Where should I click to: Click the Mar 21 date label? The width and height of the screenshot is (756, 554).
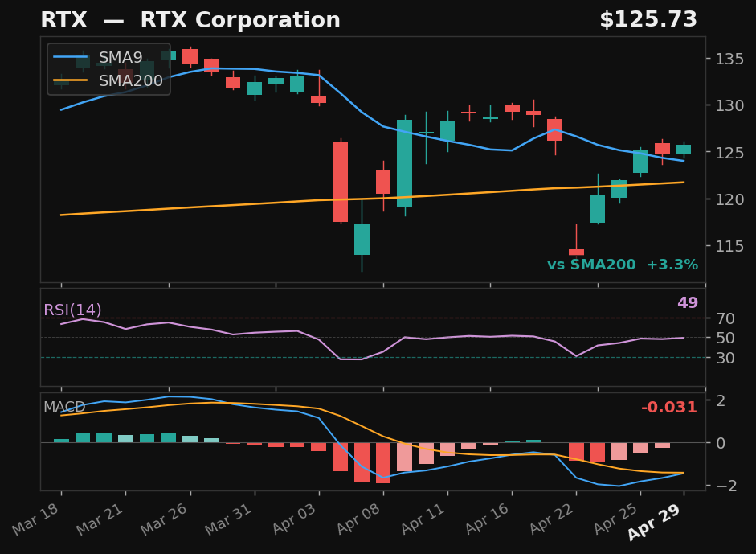pyautogui.click(x=101, y=519)
